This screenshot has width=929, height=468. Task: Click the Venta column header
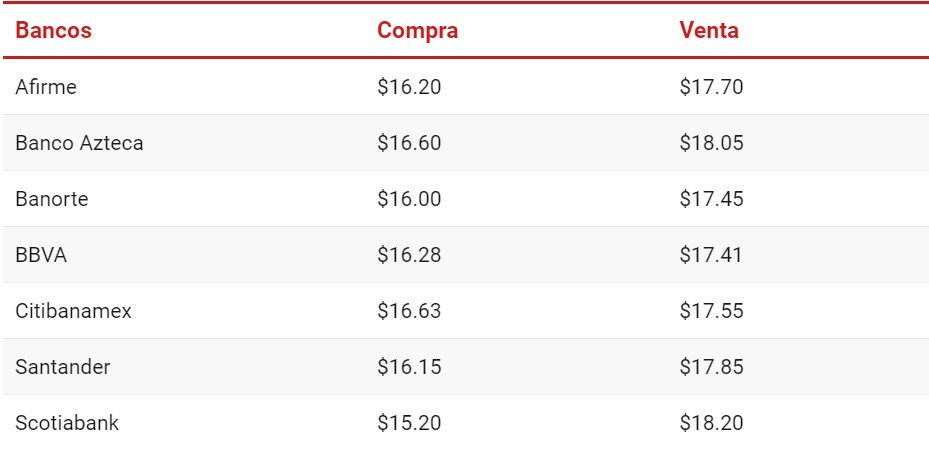[x=709, y=30]
